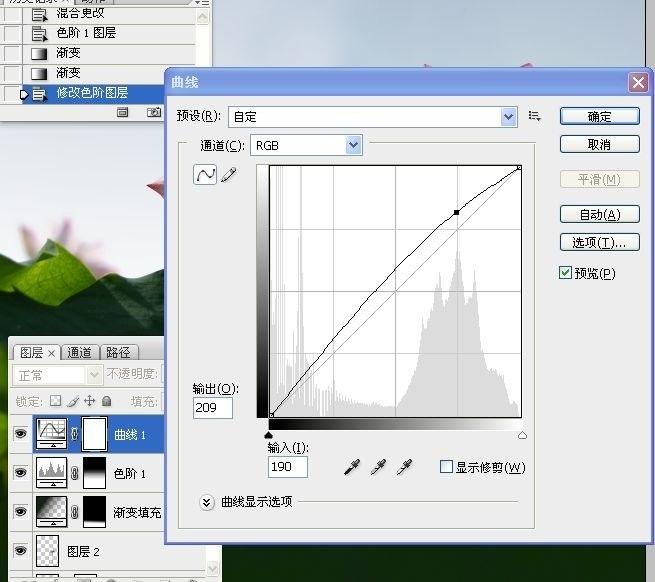Pick the gray point eyedropper
The height and width of the screenshot is (582, 655).
pyautogui.click(x=379, y=467)
